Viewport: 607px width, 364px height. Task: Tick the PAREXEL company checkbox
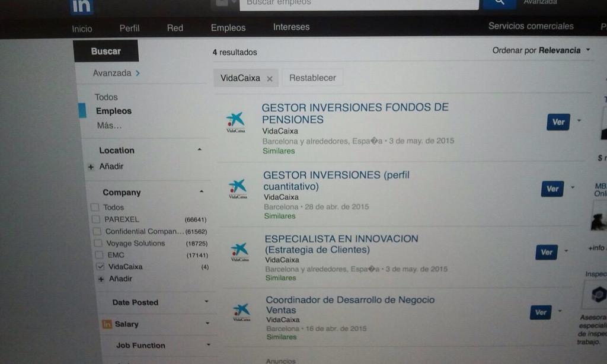click(95, 219)
